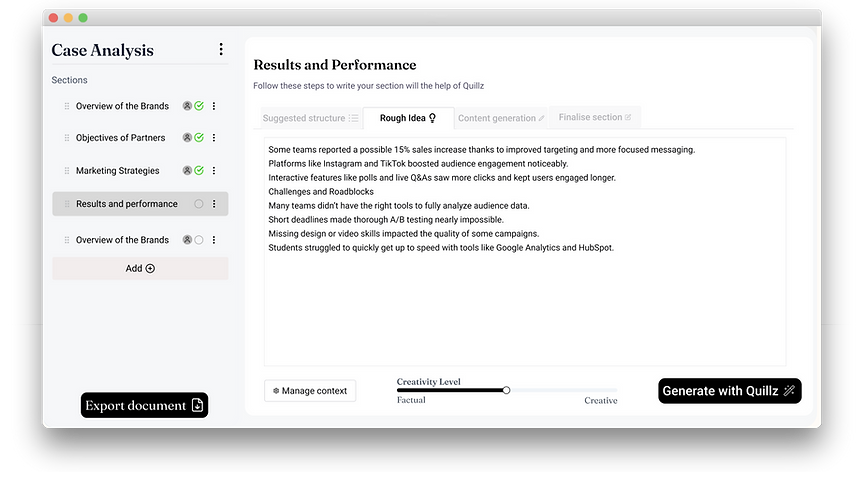Switch to the Suggested structure tab
Viewport: 864px width, 487px height.
pos(310,118)
